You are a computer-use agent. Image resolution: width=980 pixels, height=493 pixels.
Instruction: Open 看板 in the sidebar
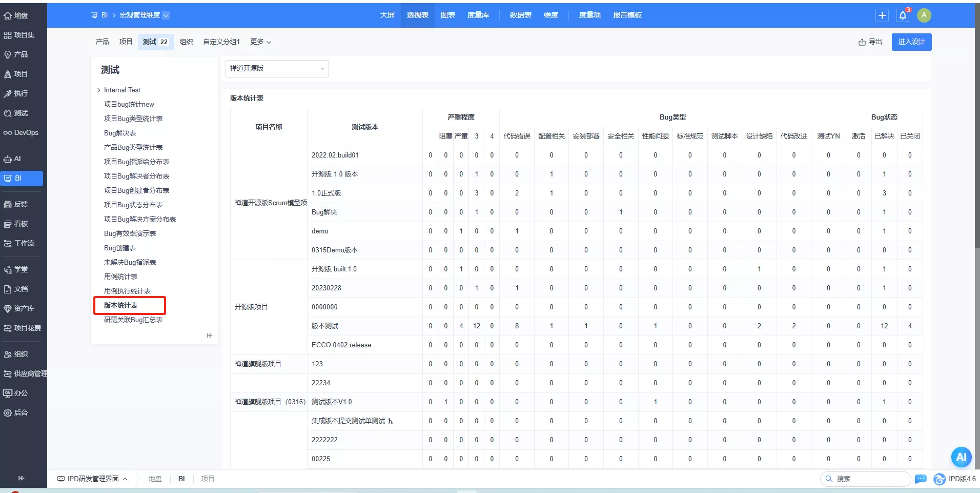point(16,224)
